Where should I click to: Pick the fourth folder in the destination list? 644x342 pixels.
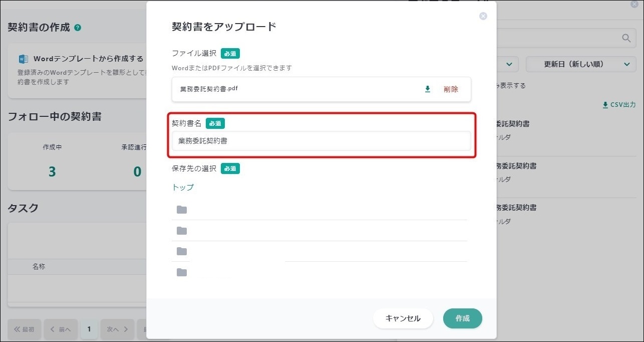pos(182,272)
